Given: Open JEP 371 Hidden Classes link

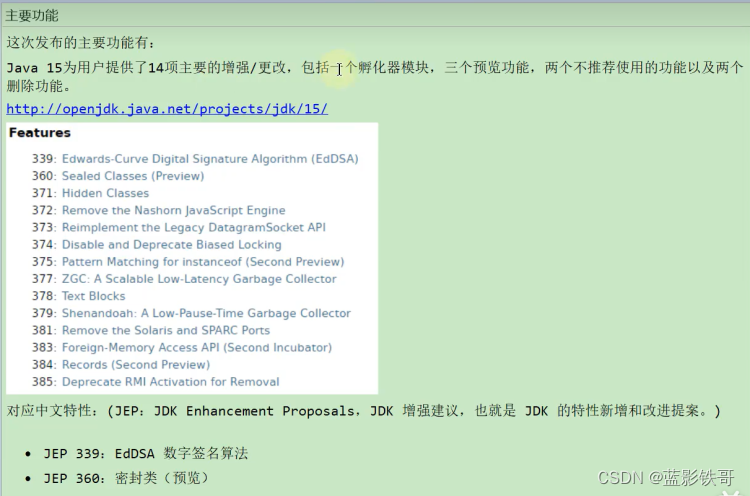Looking at the screenshot, I should click(x=105, y=193).
